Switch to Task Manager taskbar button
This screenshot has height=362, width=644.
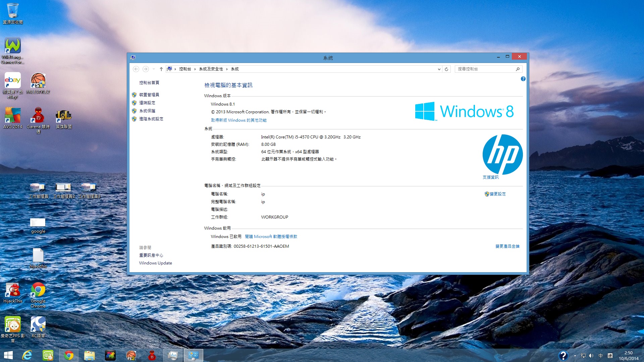(x=173, y=355)
